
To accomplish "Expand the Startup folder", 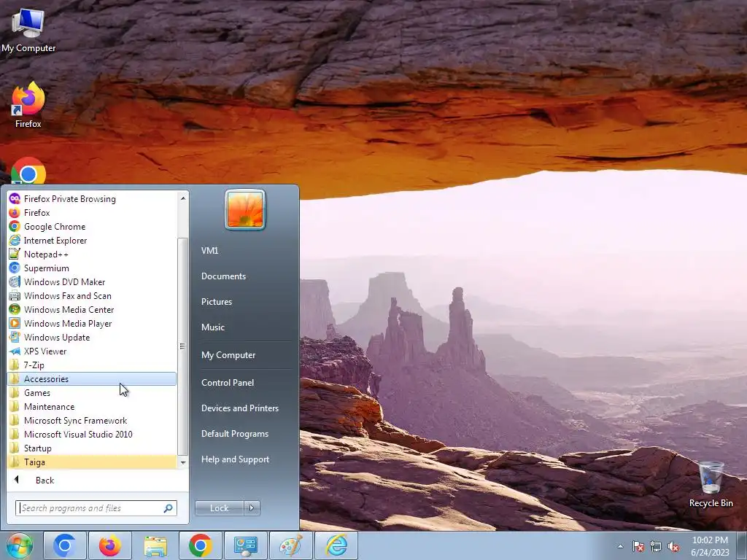I will pos(92,448).
